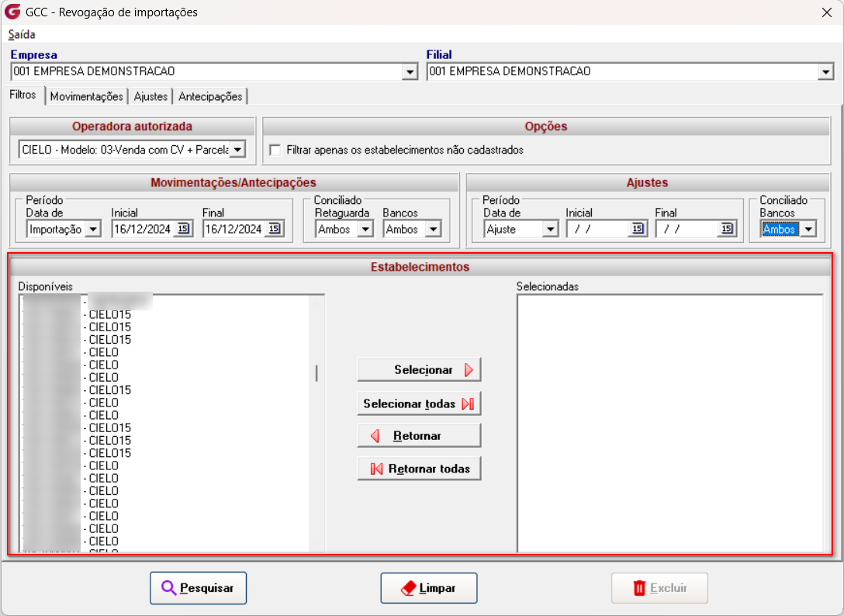Click the Disponíveis list scrollbar thumb

(x=316, y=373)
